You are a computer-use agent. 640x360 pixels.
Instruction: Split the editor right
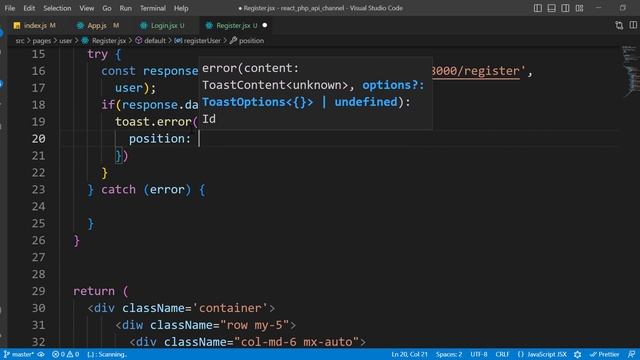633,25
